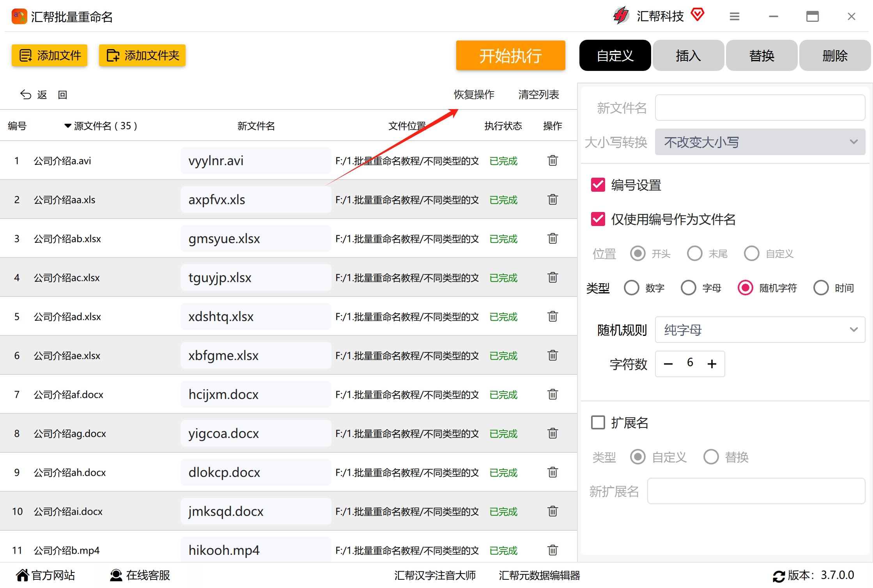Open the hamburger menu icon
The width and height of the screenshot is (873, 588).
coord(735,16)
